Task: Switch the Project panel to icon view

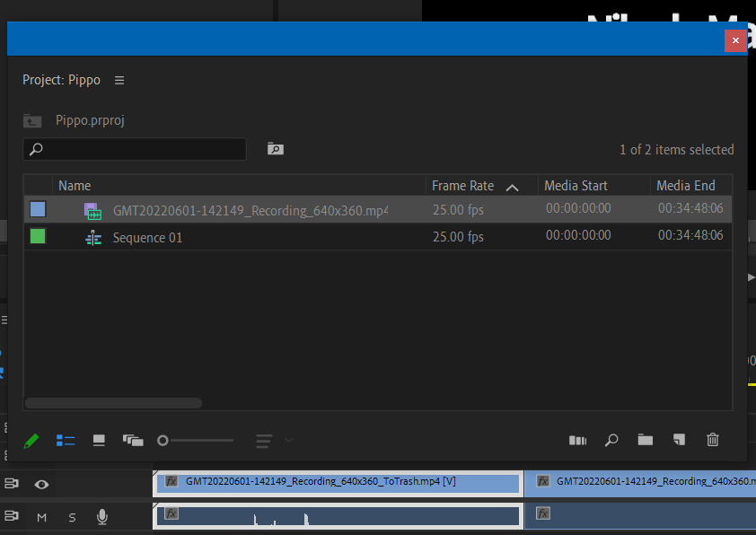Action: 99,440
